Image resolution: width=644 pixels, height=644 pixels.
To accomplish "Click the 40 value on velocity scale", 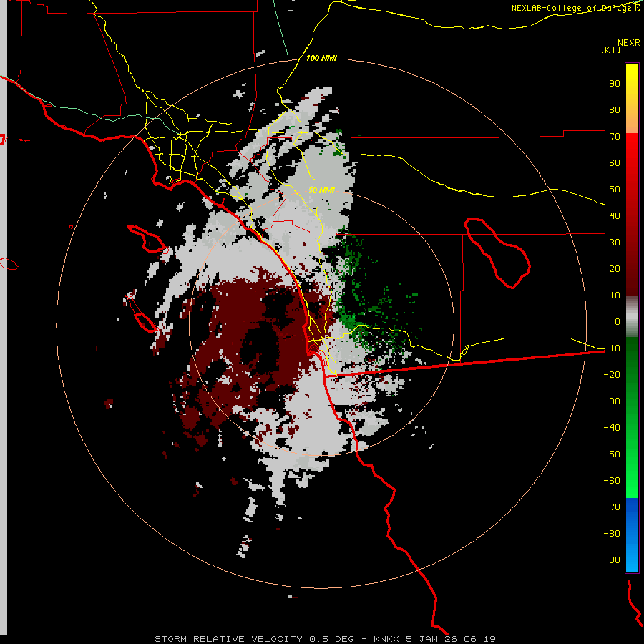I will coord(615,216).
